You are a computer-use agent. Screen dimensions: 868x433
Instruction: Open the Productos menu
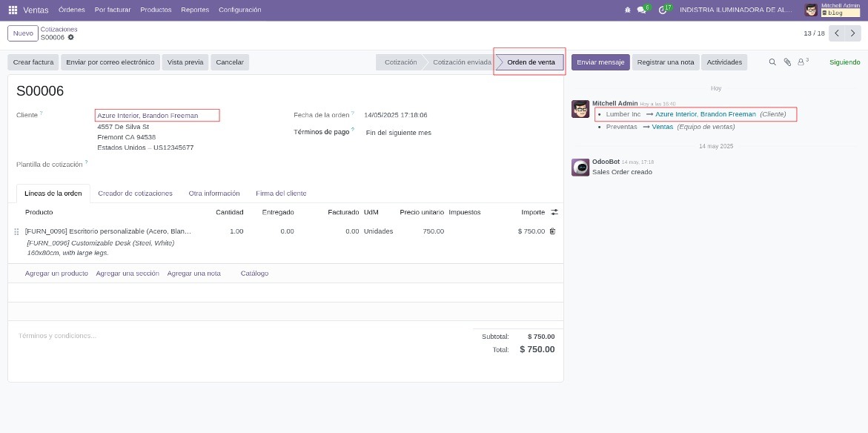click(156, 10)
